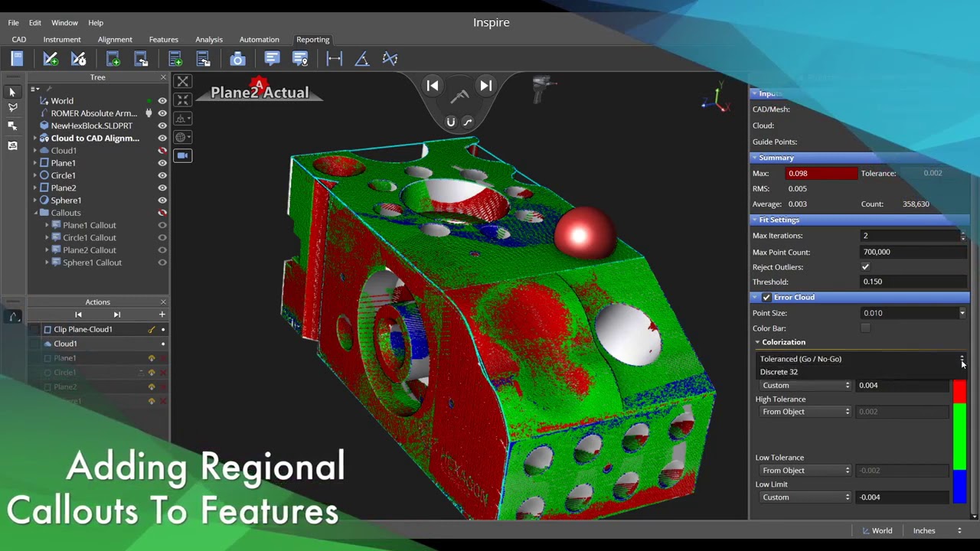Click the zoom-to-fit expand arrows viewport icon
This screenshot has height=551, width=980.
(x=182, y=82)
